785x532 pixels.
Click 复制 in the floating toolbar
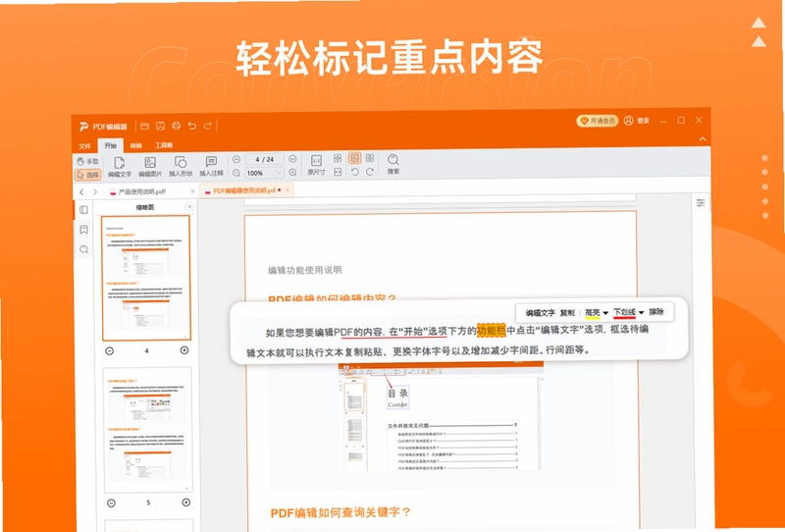[567, 313]
